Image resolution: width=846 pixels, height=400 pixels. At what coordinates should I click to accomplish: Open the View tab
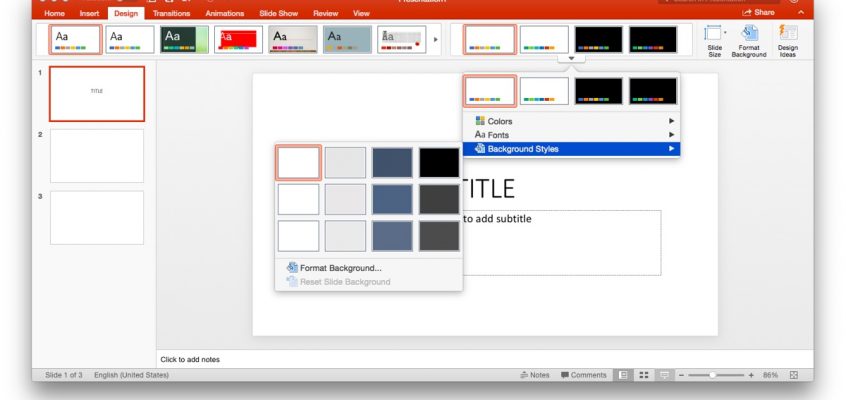tap(361, 13)
